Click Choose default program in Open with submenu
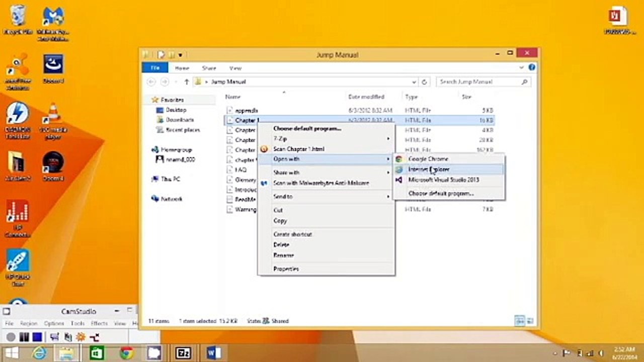The image size is (644, 362). 449,193
